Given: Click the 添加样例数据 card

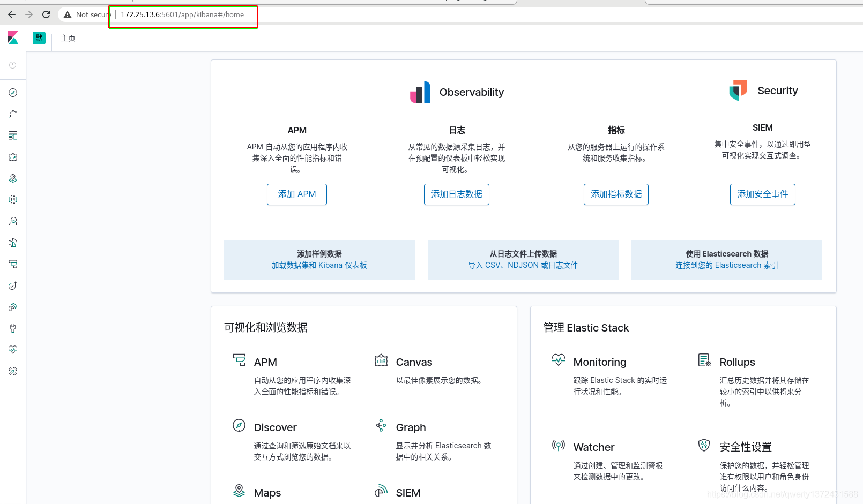Looking at the screenshot, I should click(319, 260).
